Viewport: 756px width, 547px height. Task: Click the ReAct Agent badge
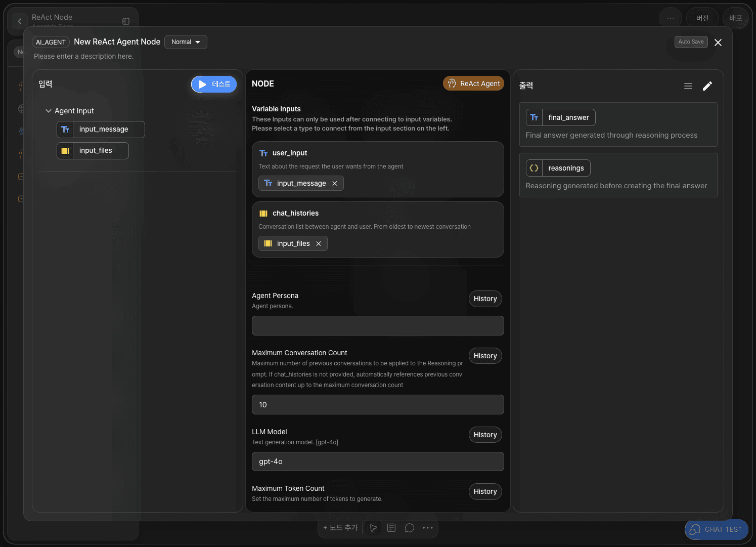coord(473,83)
